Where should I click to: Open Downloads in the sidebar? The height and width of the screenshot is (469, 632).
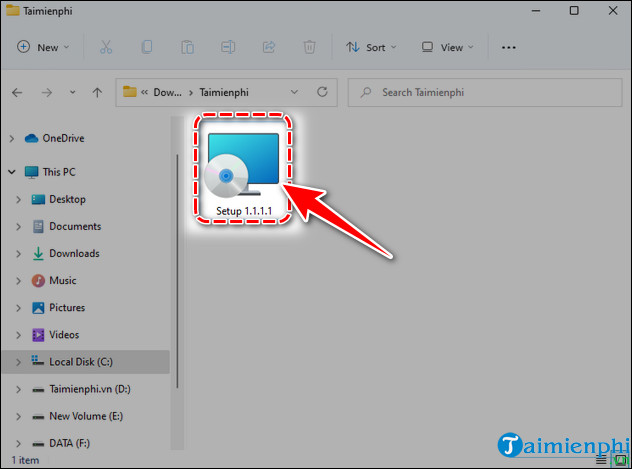point(66,253)
